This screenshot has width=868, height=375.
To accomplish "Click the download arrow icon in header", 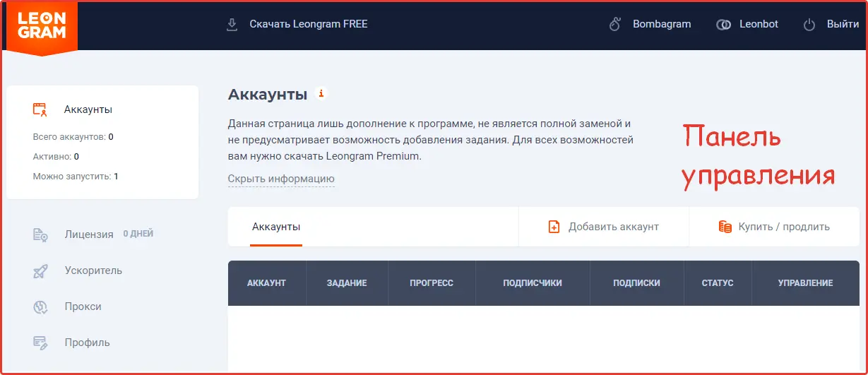I will click(x=232, y=25).
